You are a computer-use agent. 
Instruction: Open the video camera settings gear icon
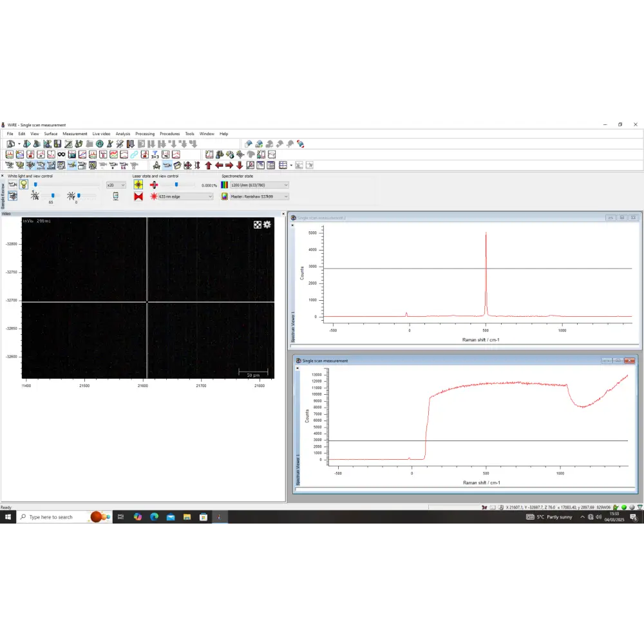tap(267, 225)
